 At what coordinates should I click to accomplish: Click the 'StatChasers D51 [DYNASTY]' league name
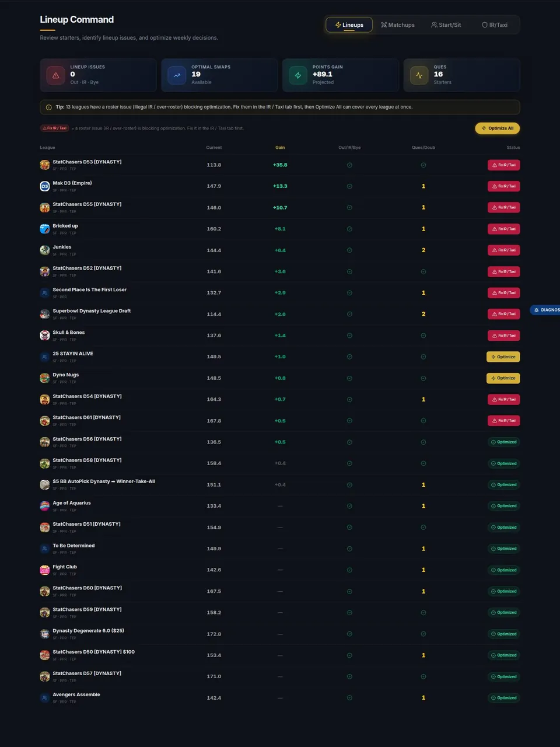pyautogui.click(x=86, y=524)
